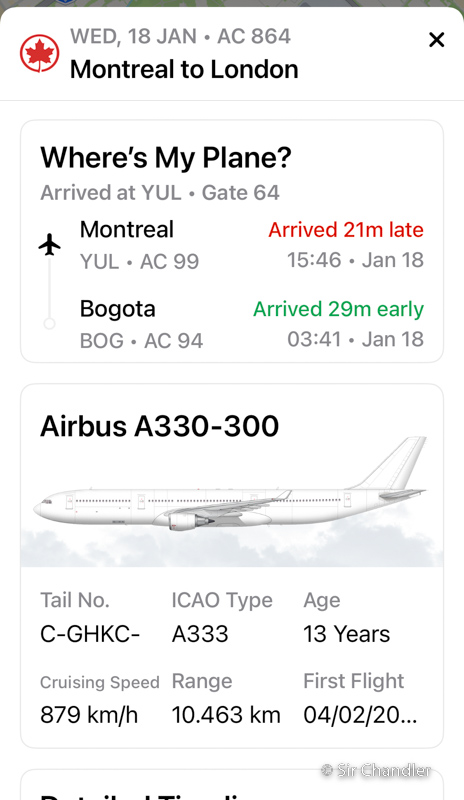Tap the circle marker beside Bogota
464x800 pixels.
pyautogui.click(x=50, y=323)
